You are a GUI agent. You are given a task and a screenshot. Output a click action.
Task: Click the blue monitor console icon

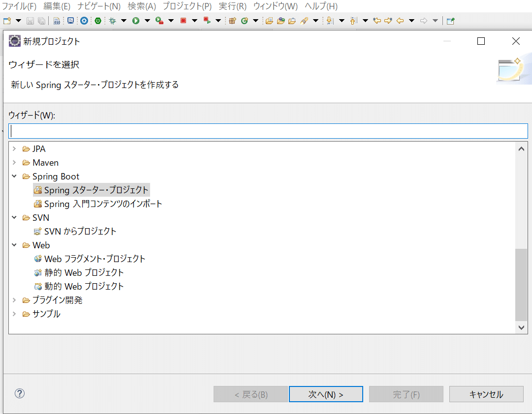(70, 21)
